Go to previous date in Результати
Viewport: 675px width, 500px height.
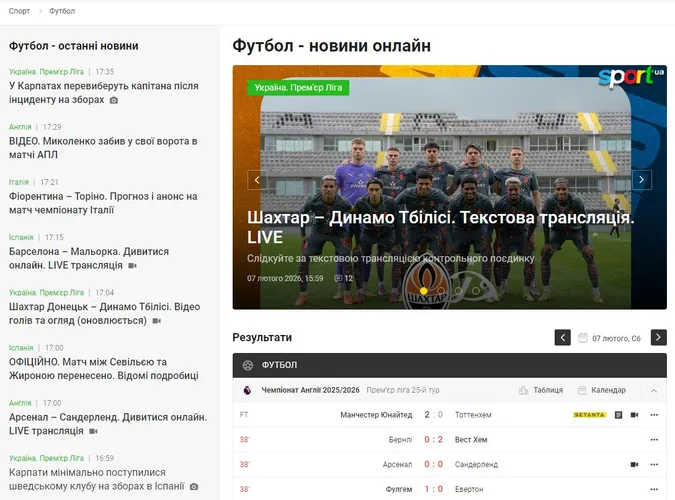click(x=563, y=338)
